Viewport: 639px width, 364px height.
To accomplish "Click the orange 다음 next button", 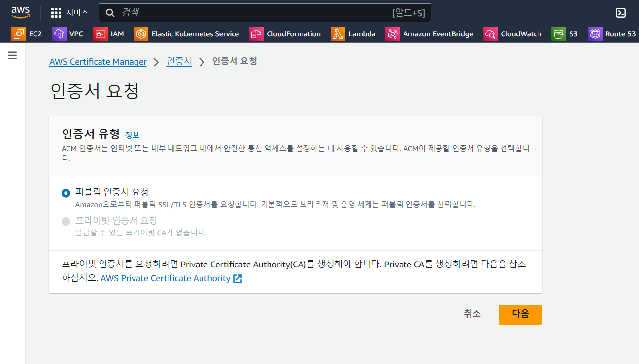I will [520, 314].
